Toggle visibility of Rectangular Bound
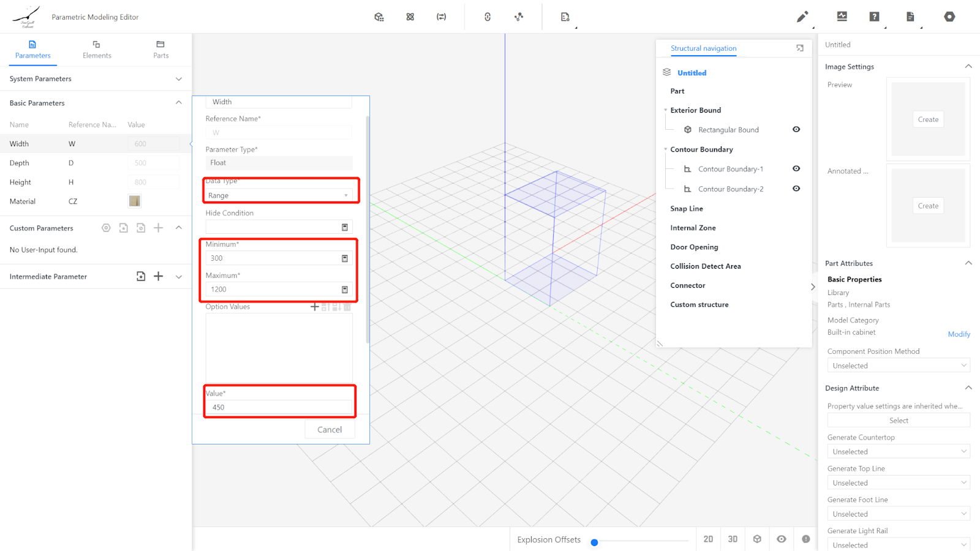 click(796, 129)
